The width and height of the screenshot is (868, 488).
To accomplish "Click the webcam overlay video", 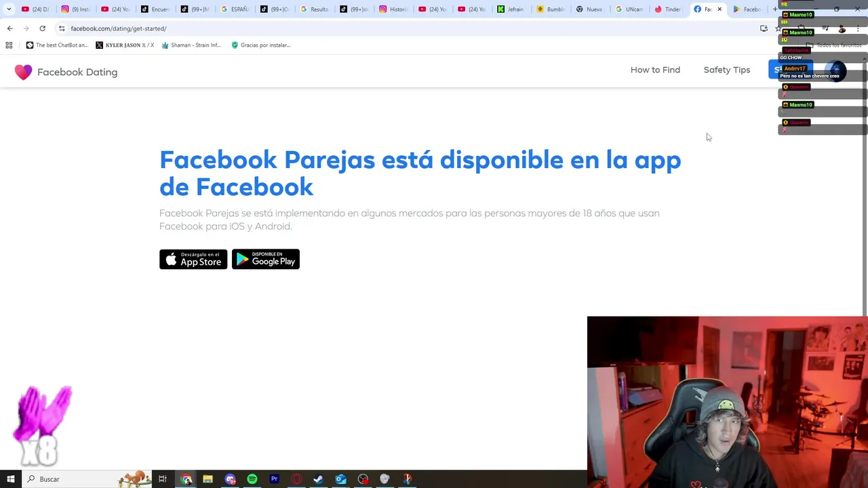I will click(727, 402).
